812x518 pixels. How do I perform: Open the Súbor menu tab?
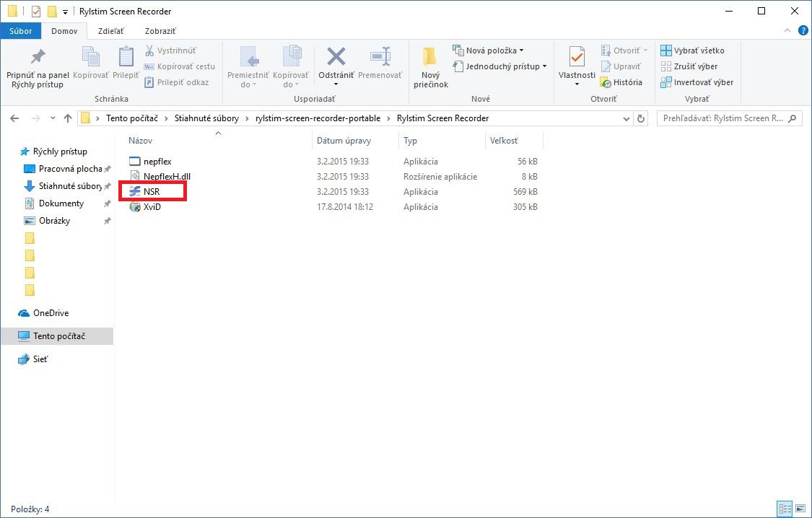[21, 31]
